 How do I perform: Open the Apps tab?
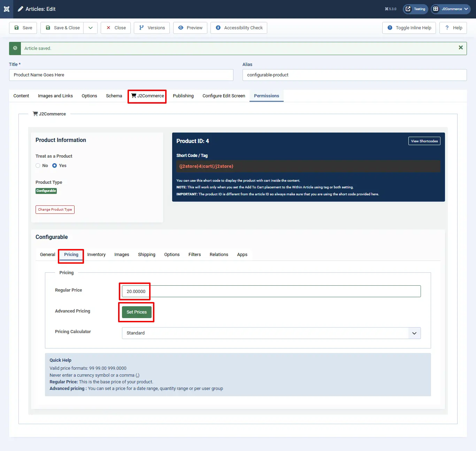click(x=242, y=255)
